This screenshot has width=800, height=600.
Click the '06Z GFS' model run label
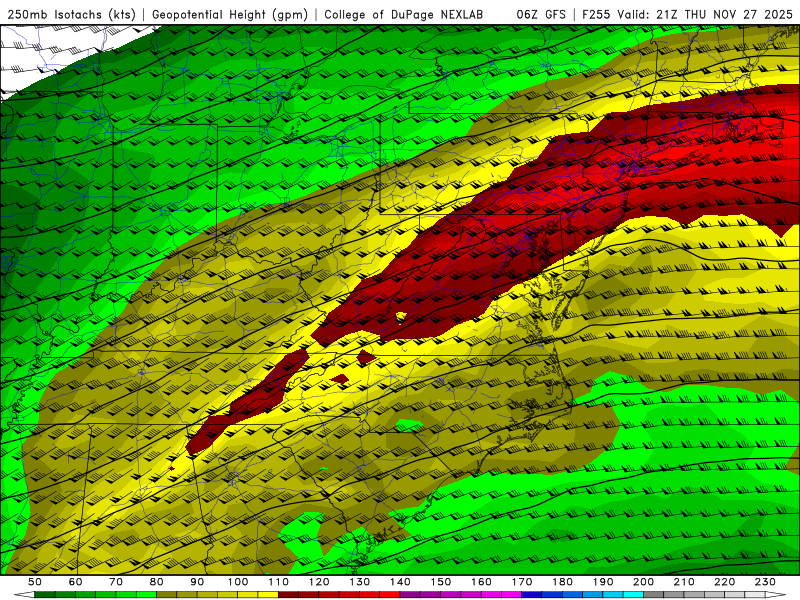[x=541, y=14]
